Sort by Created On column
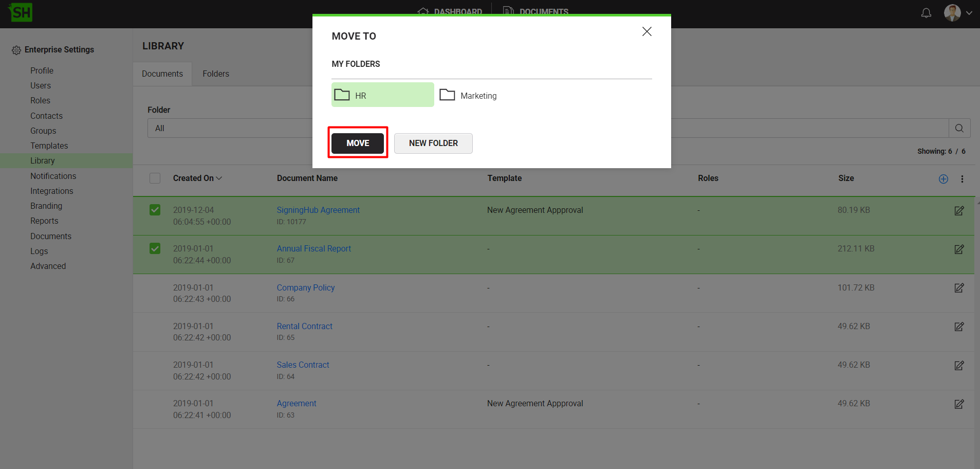The width and height of the screenshot is (980, 469). coord(197,178)
